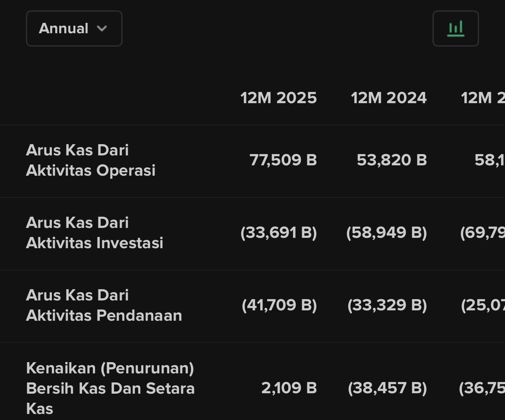Click the partially visible third year column header

483,98
